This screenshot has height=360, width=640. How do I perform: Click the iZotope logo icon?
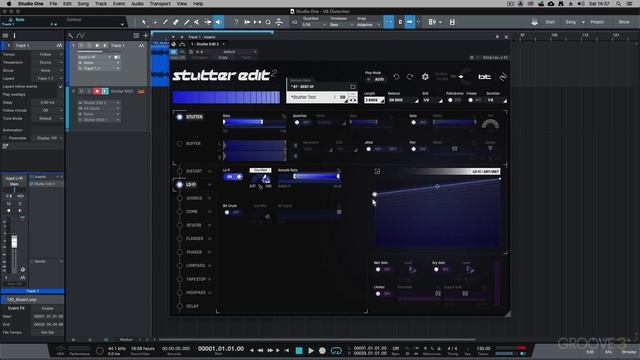[503, 77]
